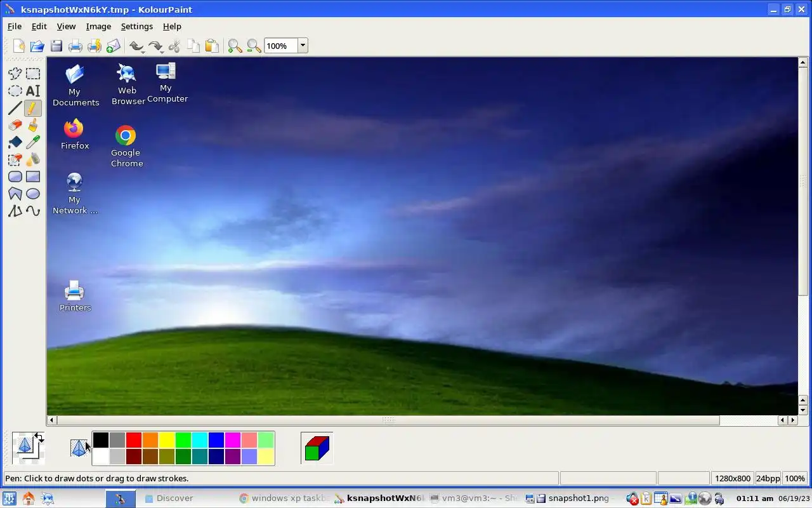Select the Free-form selection tool
Viewport: 812px width, 508px height.
tap(15, 74)
